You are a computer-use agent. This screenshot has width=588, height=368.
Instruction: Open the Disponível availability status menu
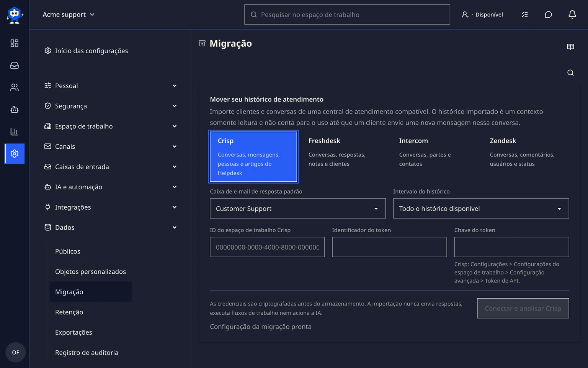pyautogui.click(x=482, y=15)
